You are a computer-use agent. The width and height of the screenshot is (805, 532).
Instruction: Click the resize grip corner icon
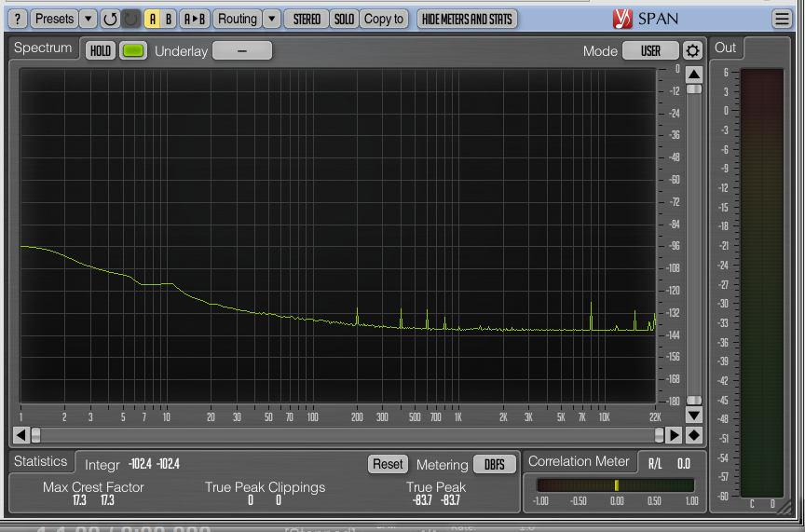pos(784,507)
